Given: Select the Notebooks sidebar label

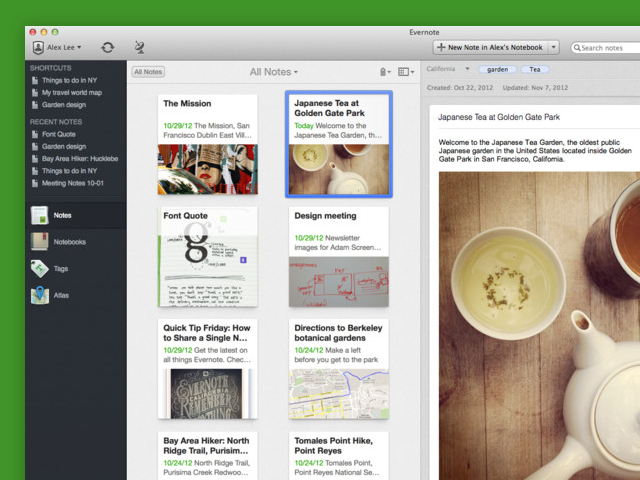Looking at the screenshot, I should pyautogui.click(x=70, y=242).
